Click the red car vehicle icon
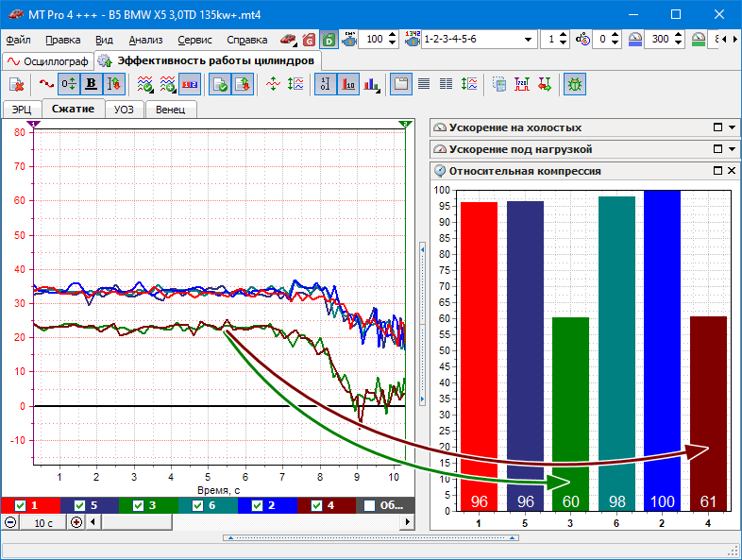Viewport: 742px width, 560px height. point(287,40)
